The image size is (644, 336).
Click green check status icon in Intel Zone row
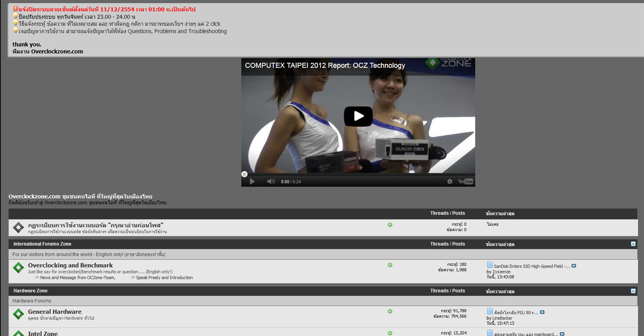[x=390, y=333]
